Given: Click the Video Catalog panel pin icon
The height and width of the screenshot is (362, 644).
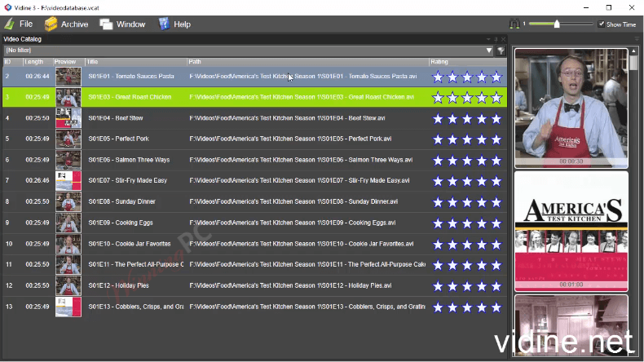Looking at the screenshot, I should 496,39.
